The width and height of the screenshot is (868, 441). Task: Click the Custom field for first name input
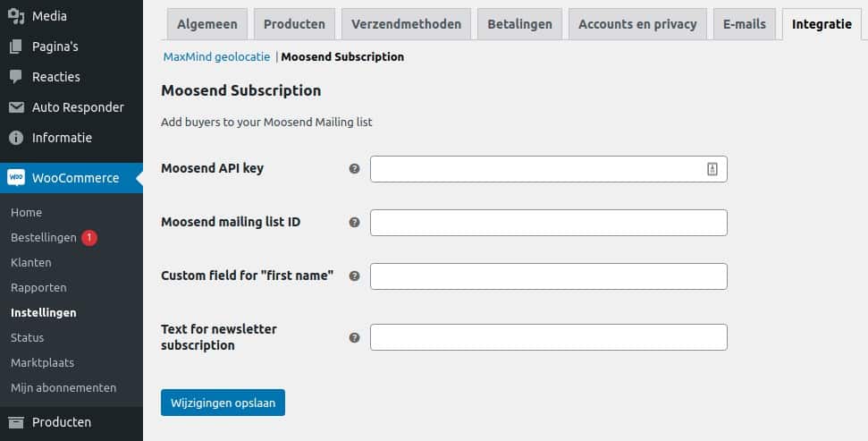(x=549, y=276)
